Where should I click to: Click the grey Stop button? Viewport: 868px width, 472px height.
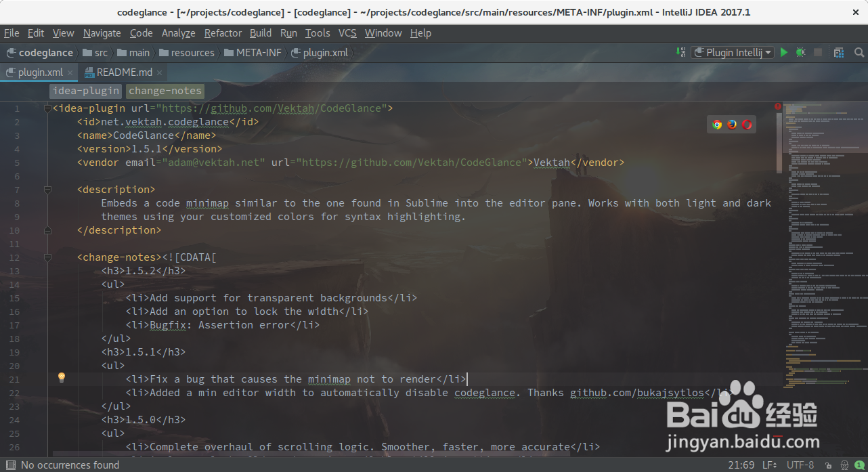tap(819, 52)
